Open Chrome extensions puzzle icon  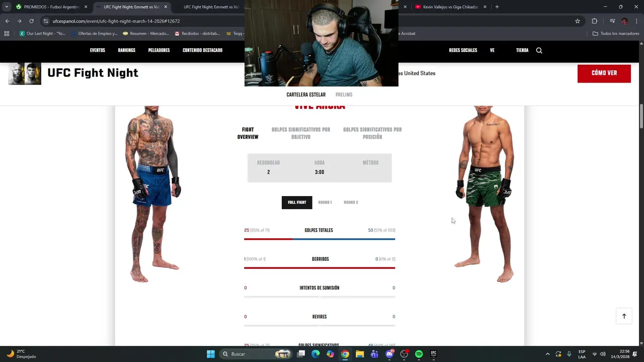point(595,21)
